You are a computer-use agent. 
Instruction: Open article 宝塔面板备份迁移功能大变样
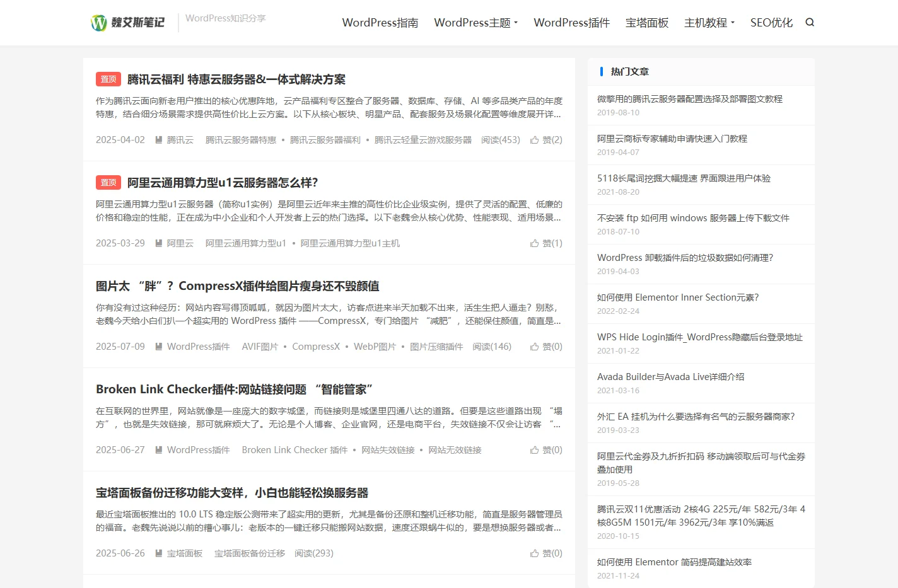(x=232, y=493)
